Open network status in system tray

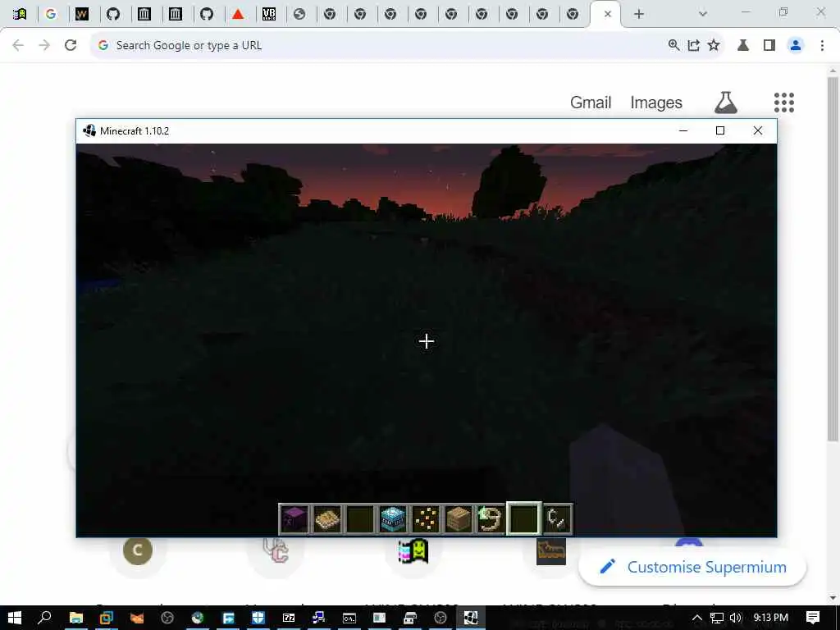716,618
